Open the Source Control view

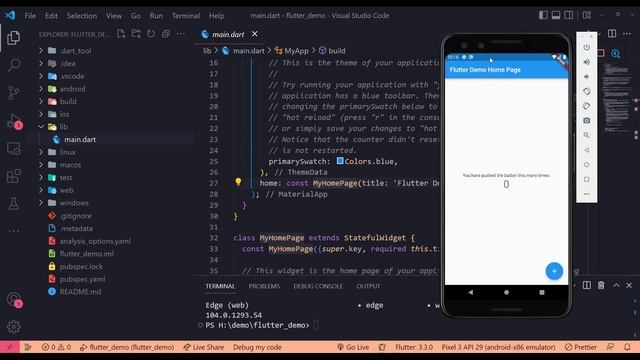point(13,93)
